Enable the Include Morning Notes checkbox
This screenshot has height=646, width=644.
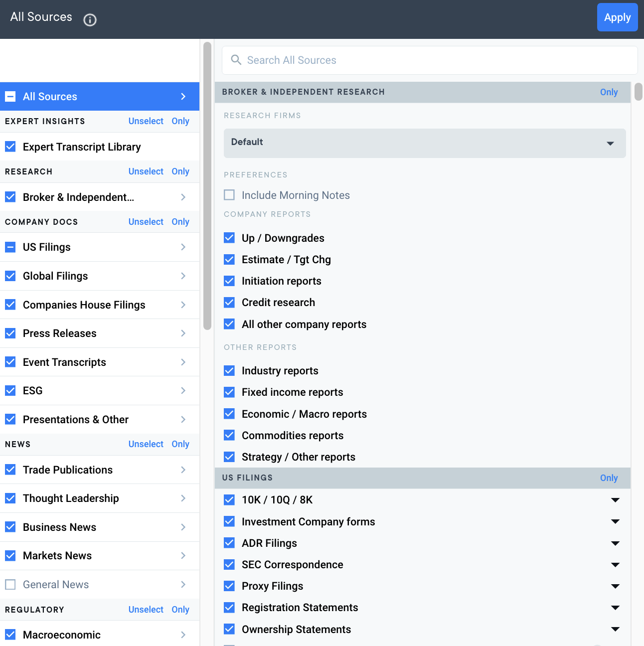pyautogui.click(x=229, y=195)
